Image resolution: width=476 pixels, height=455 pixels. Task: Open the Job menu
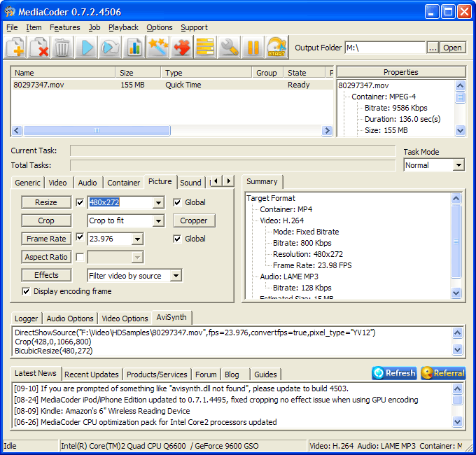pos(94,27)
